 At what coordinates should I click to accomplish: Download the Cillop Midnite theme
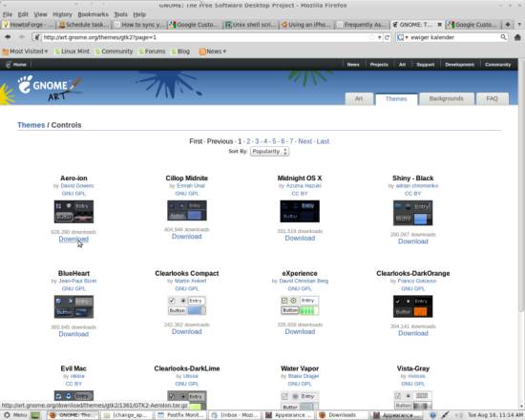[x=187, y=237]
